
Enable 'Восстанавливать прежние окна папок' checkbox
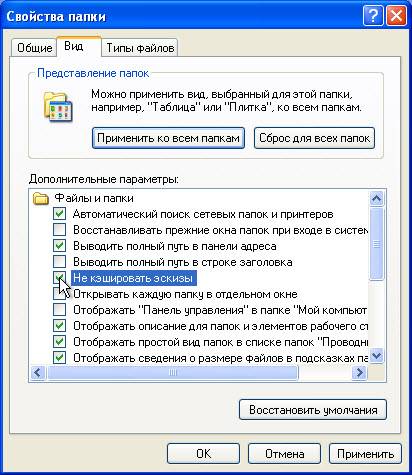59,230
